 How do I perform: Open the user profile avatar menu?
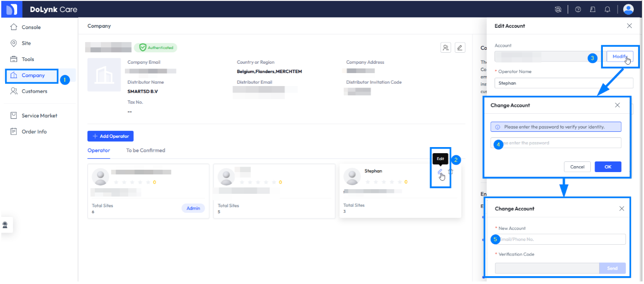[628, 9]
